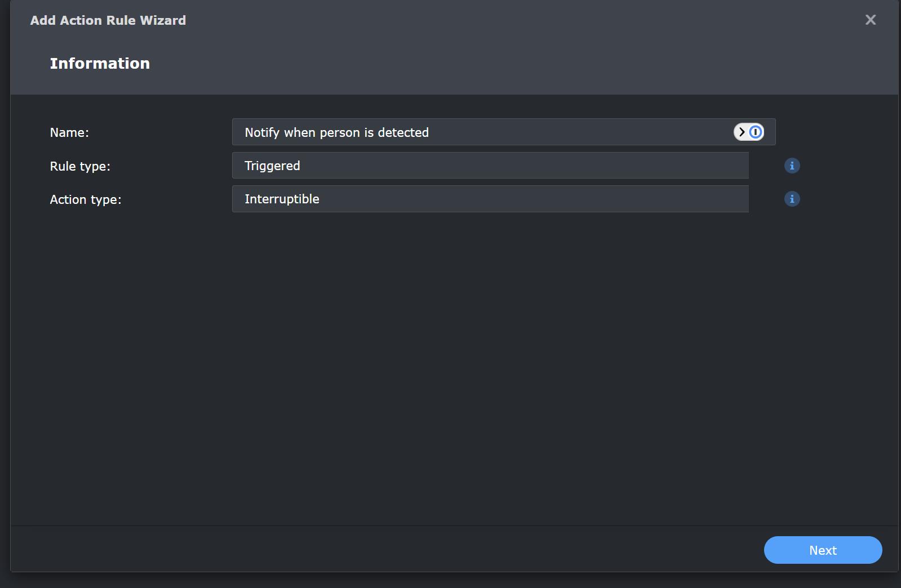Expand the Action type combo box
This screenshot has height=588, width=901.
click(x=490, y=199)
